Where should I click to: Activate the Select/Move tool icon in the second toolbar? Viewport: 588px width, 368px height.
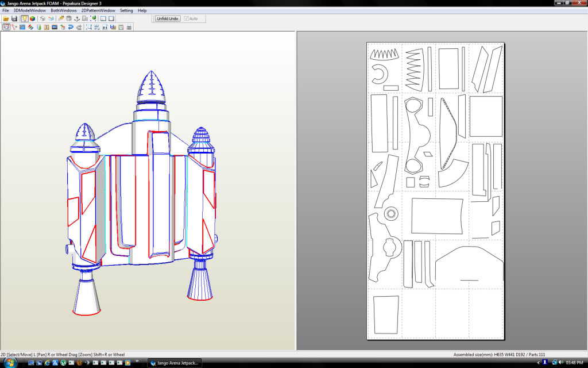[x=6, y=27]
